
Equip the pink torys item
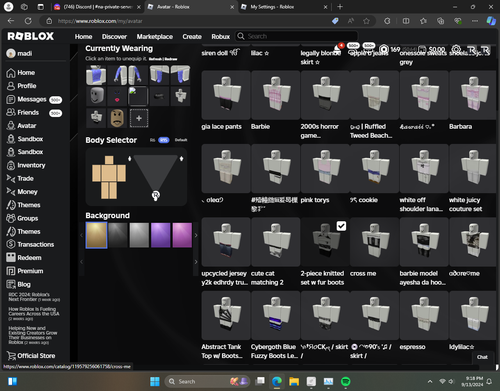pos(325,168)
